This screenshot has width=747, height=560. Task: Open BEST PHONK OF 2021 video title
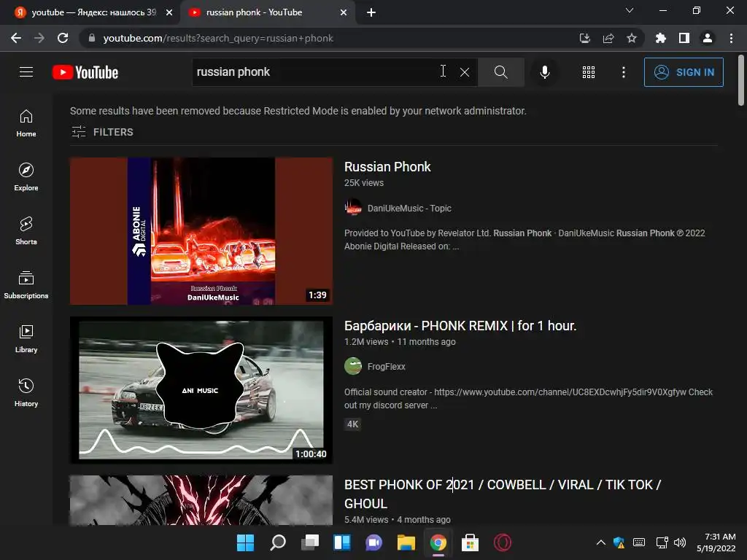(x=503, y=494)
